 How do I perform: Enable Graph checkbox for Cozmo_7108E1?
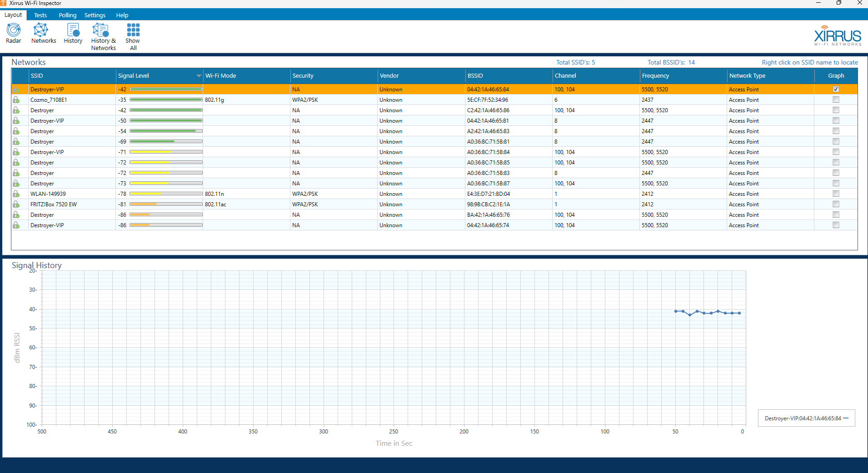(836, 100)
